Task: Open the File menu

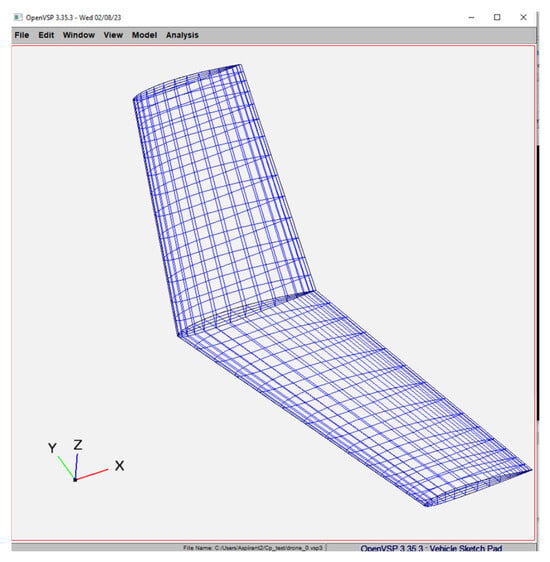Action: click(x=21, y=35)
